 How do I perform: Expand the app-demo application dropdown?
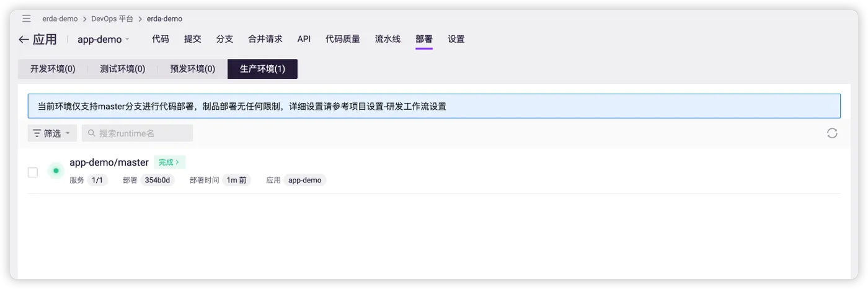[x=104, y=40]
